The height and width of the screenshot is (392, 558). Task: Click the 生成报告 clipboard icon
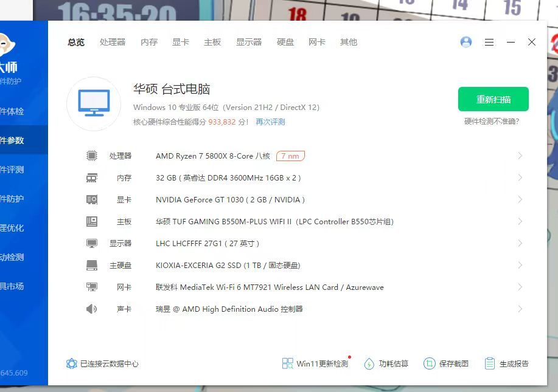click(x=490, y=363)
